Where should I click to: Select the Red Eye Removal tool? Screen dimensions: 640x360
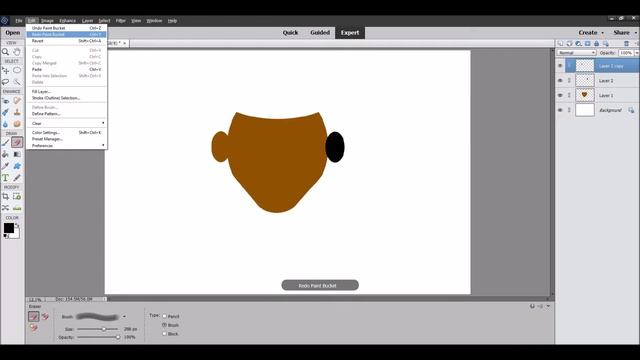coord(5,101)
